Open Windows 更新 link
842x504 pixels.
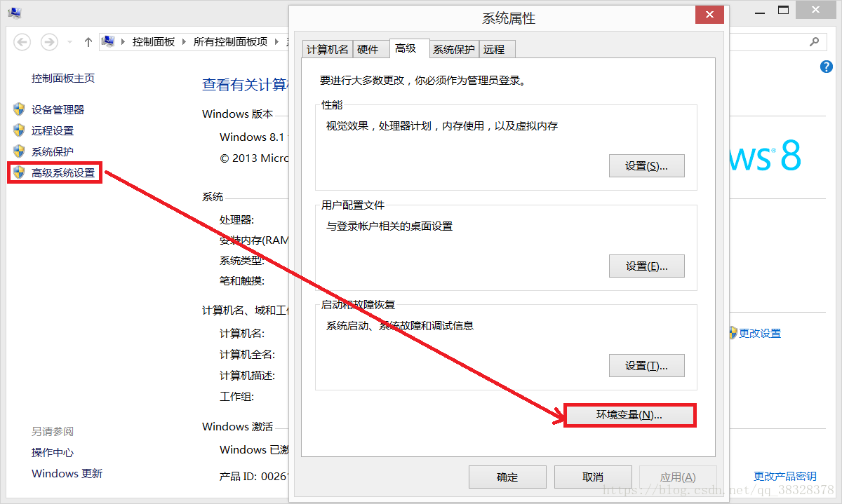click(x=67, y=474)
